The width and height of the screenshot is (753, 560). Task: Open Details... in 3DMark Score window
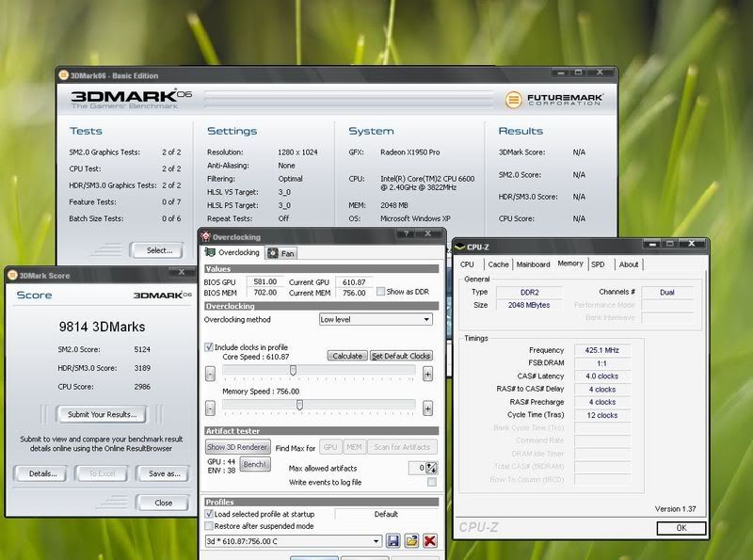(x=41, y=473)
